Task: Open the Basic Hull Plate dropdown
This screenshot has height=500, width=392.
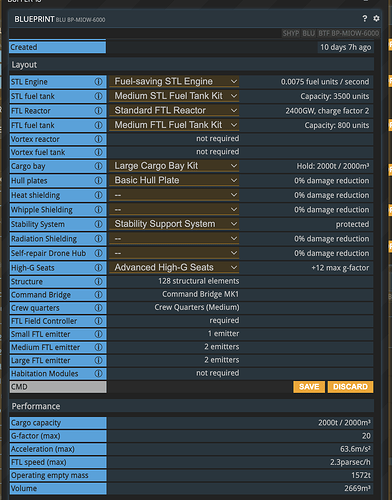Action: tap(174, 180)
